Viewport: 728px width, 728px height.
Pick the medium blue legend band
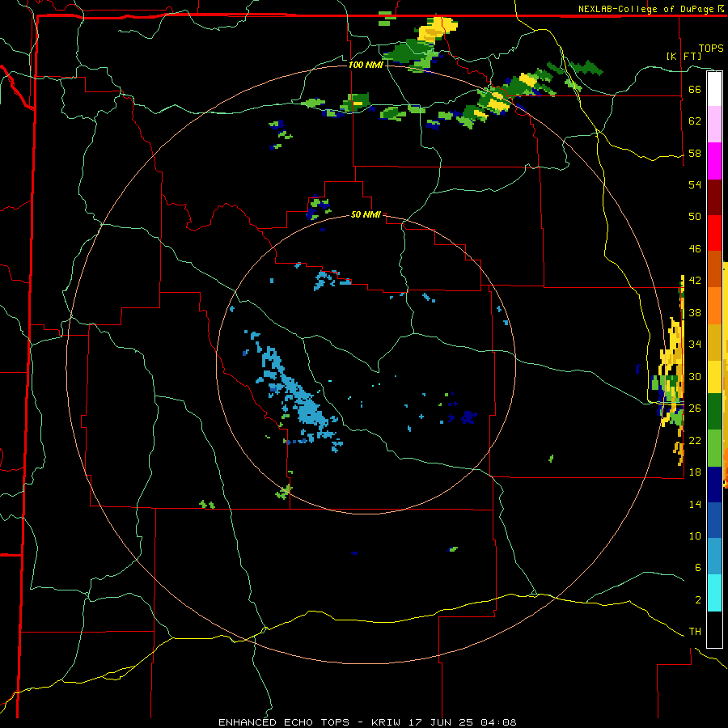[x=714, y=521]
